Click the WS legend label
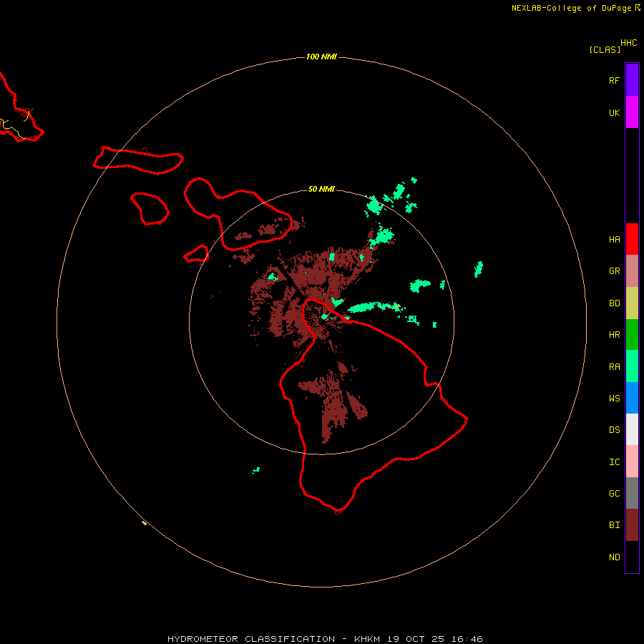This screenshot has width=644, height=644. [614, 398]
